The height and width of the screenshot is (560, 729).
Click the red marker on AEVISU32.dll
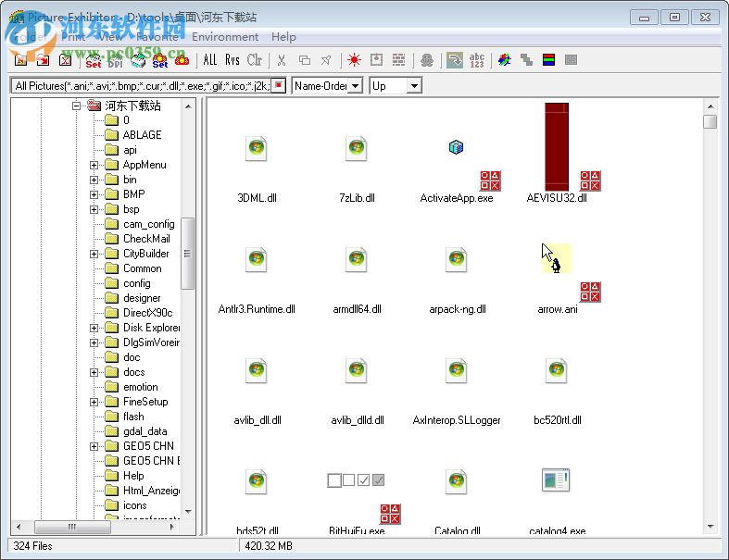click(590, 180)
